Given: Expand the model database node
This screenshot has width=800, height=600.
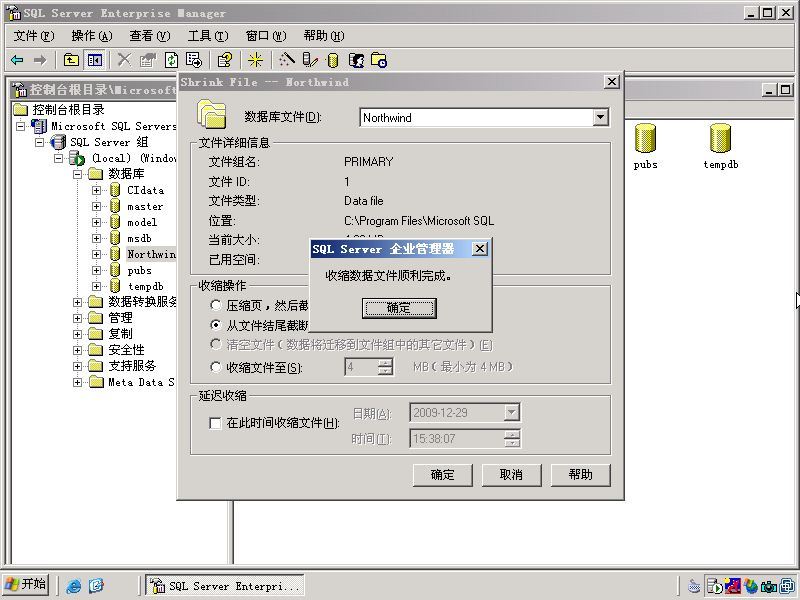Looking at the screenshot, I should (96, 222).
